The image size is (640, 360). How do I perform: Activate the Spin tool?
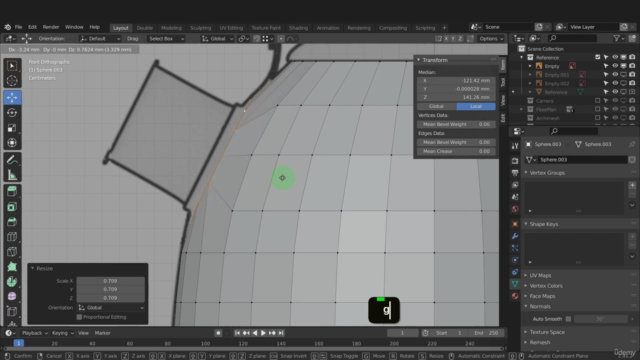[x=12, y=282]
